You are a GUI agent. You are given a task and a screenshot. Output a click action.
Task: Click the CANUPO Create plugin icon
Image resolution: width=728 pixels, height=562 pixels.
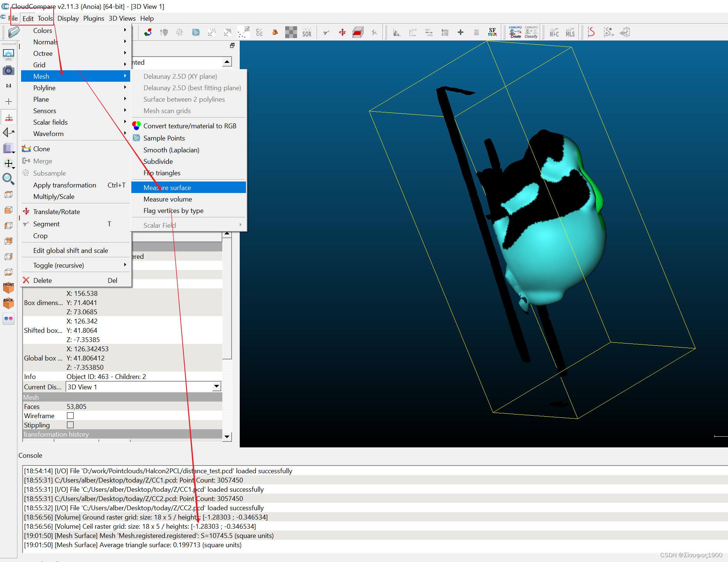click(x=515, y=32)
